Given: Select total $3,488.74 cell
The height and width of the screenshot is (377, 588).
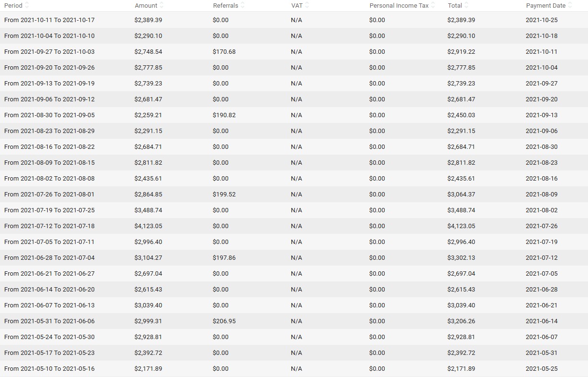Looking at the screenshot, I should (461, 210).
